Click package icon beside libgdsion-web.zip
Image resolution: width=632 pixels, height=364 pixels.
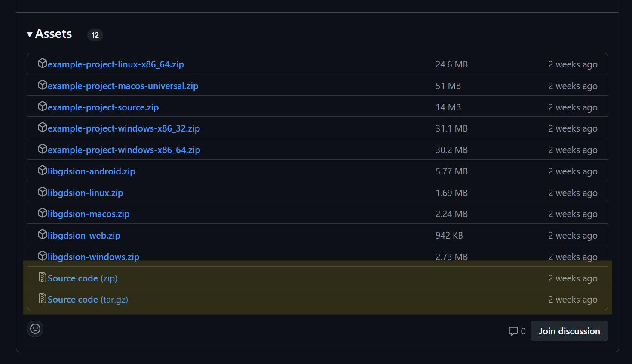tap(42, 235)
